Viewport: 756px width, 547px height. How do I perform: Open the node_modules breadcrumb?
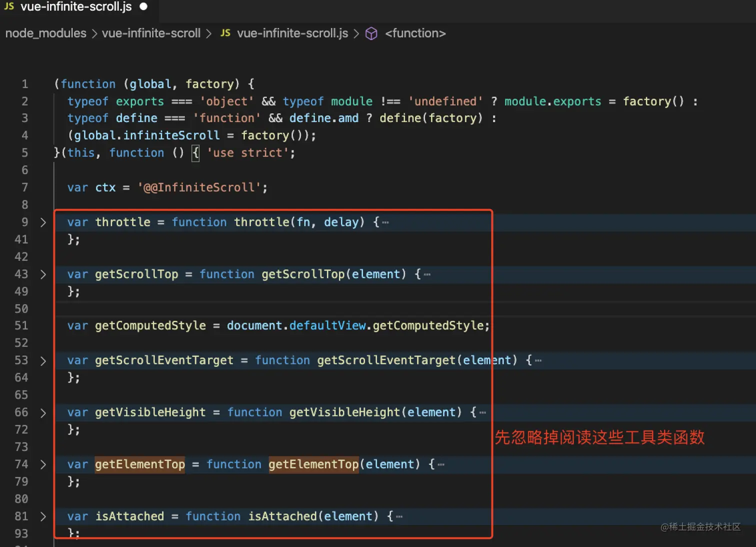[x=45, y=33]
